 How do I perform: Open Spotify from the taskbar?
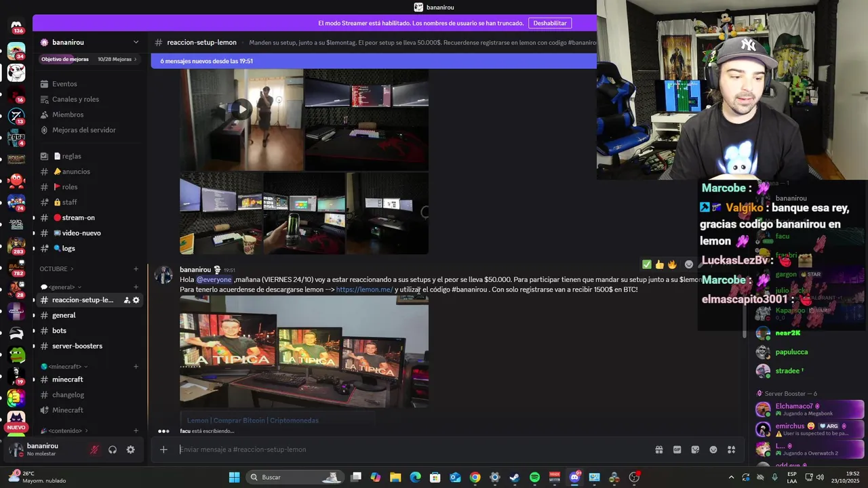pyautogui.click(x=534, y=477)
